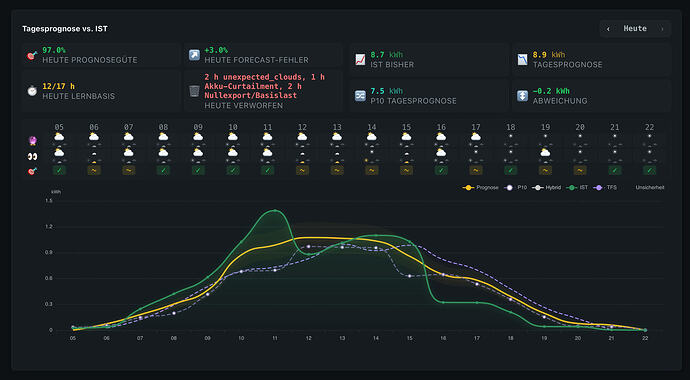Toggle the Prognose series in the legend
The width and height of the screenshot is (690, 380).
[481, 188]
